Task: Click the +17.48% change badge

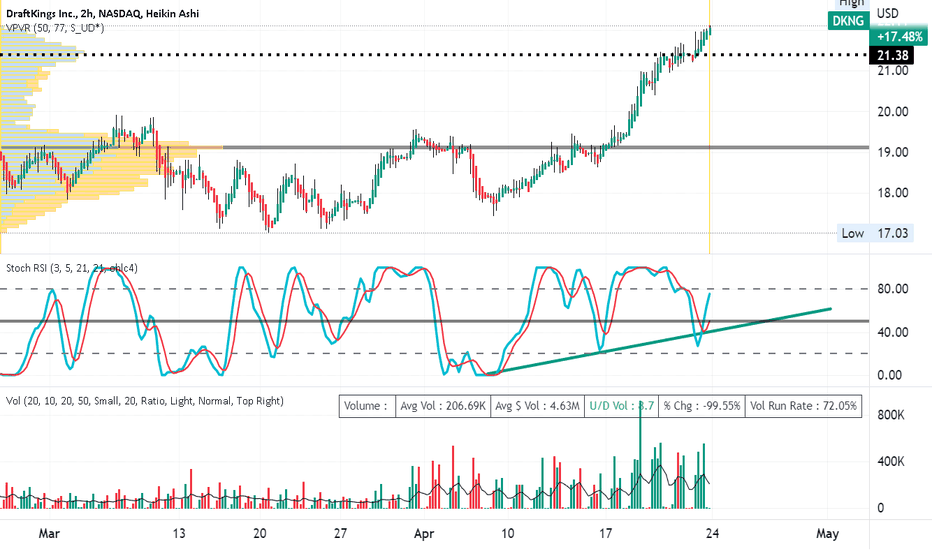Action: [899, 37]
